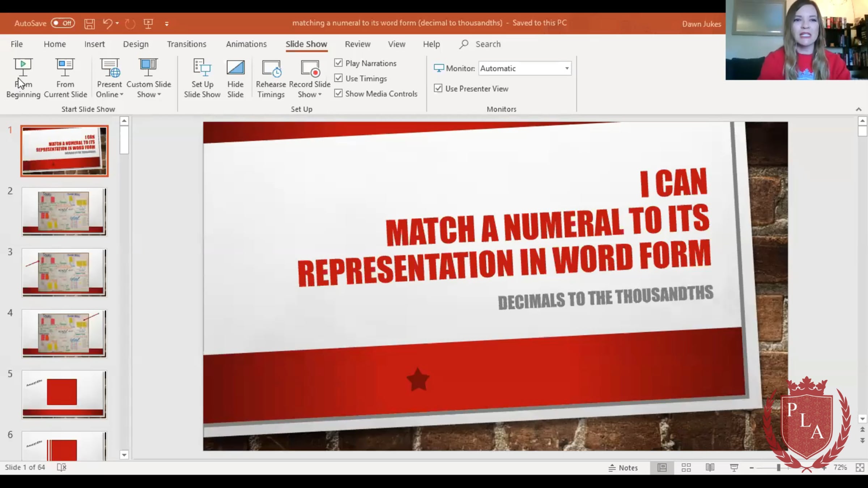Customize Quick Access Toolbar dropdown
868x488 pixels.
167,24
